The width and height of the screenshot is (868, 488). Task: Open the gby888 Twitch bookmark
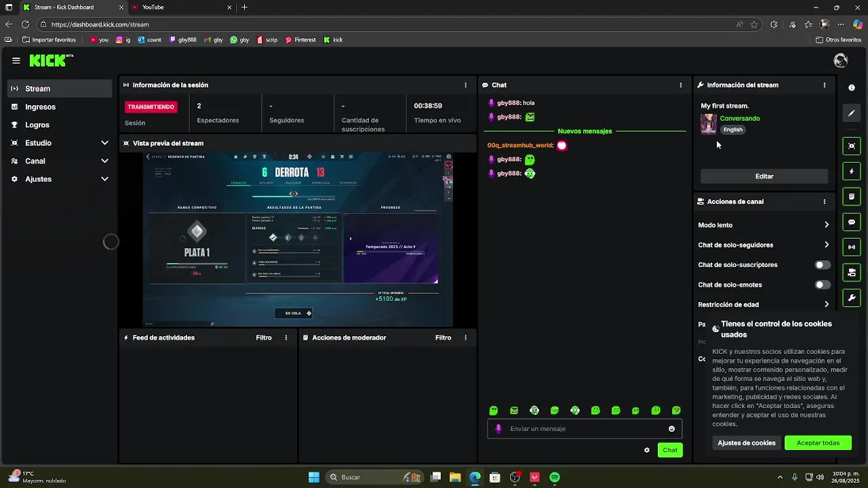[x=182, y=40]
